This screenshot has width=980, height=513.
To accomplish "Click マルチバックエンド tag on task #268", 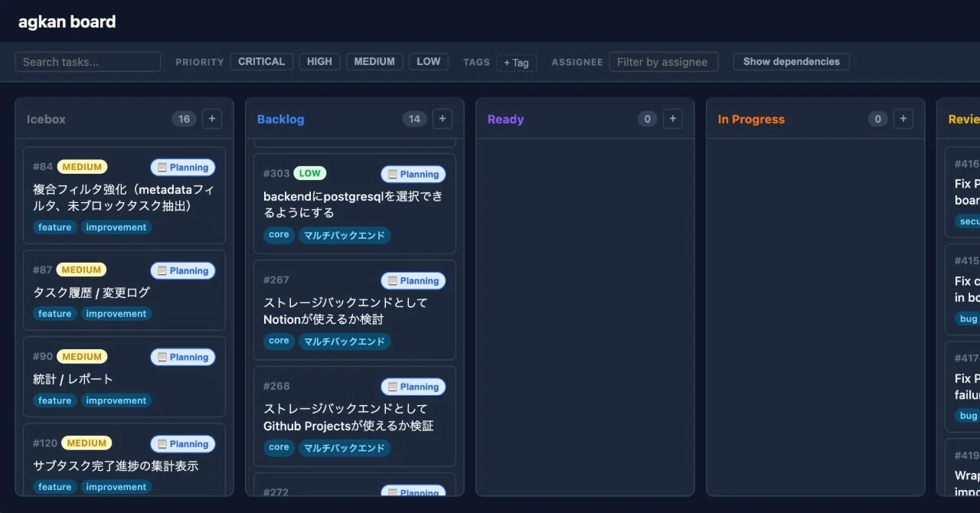I will (345, 449).
